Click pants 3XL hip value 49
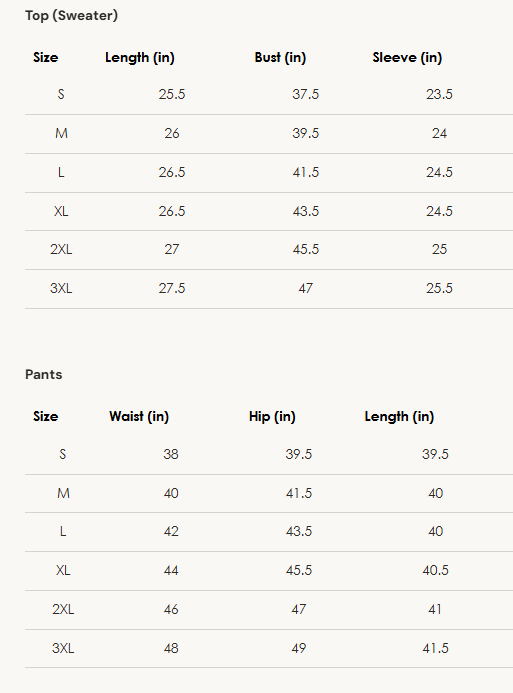The height and width of the screenshot is (693, 513). (299, 648)
